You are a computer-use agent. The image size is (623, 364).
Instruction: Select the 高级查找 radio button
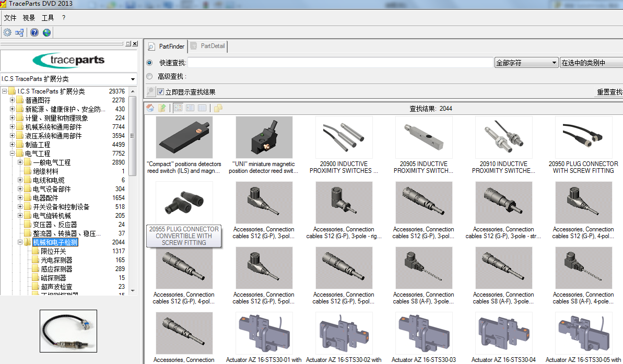(149, 76)
